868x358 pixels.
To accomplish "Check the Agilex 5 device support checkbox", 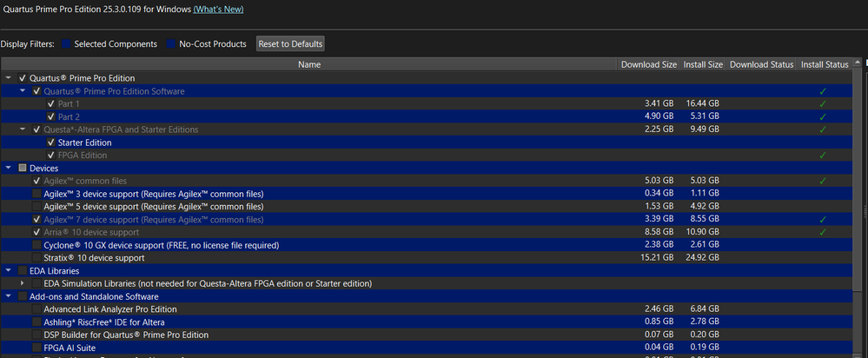I will point(36,207).
